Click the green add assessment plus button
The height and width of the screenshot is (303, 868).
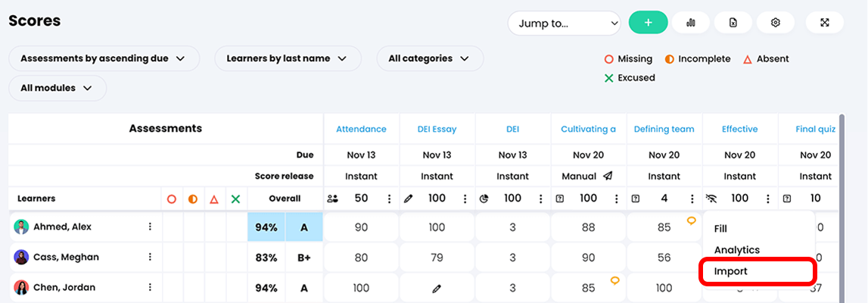[x=648, y=23]
